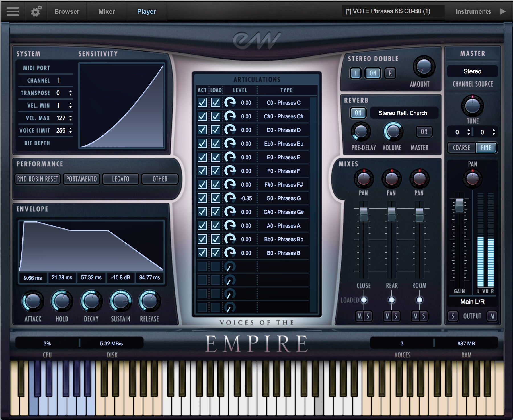Open the Stereo channel source selector

coord(472,71)
